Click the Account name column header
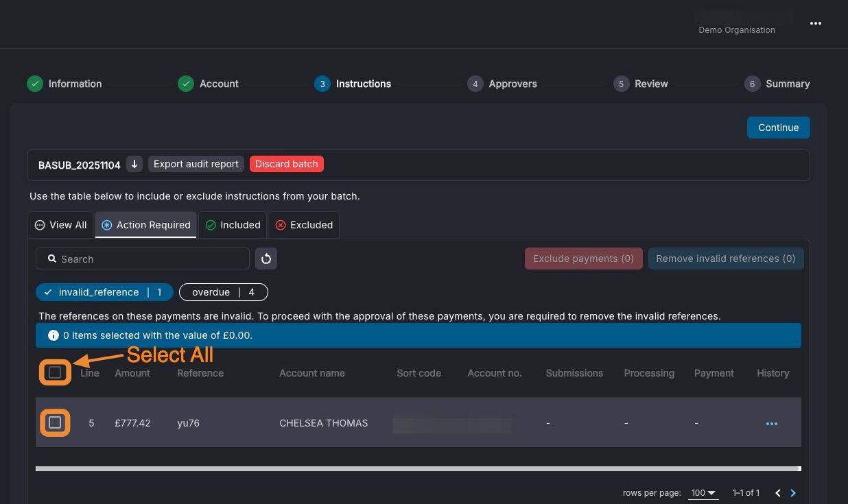Image resolution: width=848 pixels, height=504 pixels. 312,373
